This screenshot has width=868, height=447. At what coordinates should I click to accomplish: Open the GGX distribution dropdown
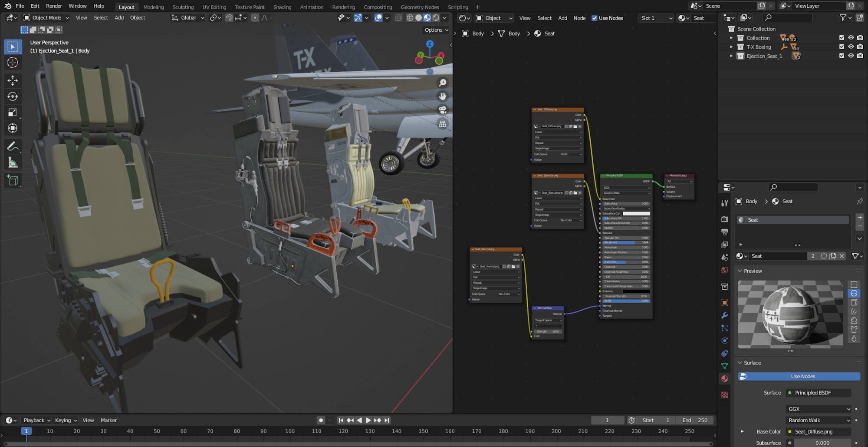(x=819, y=409)
